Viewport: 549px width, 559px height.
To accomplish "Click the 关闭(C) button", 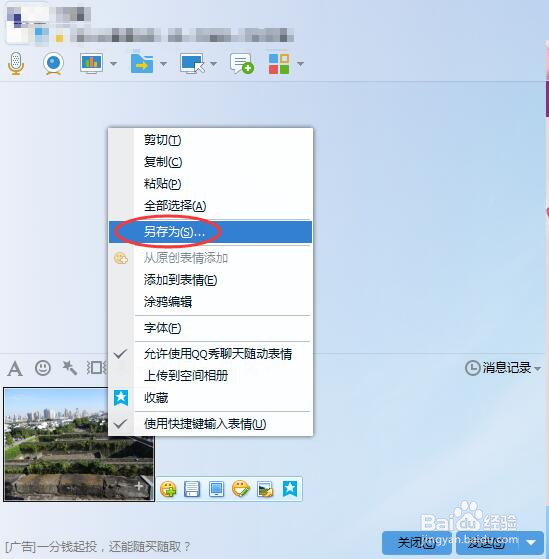I will coord(417,543).
